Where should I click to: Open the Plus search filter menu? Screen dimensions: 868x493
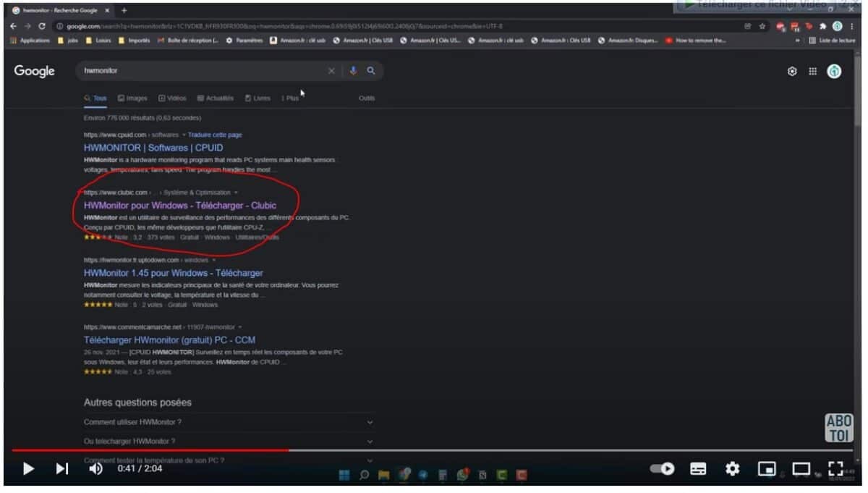click(x=290, y=98)
